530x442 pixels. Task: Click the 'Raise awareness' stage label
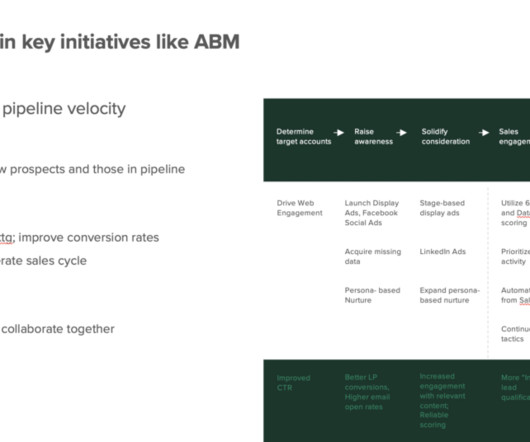(x=374, y=137)
